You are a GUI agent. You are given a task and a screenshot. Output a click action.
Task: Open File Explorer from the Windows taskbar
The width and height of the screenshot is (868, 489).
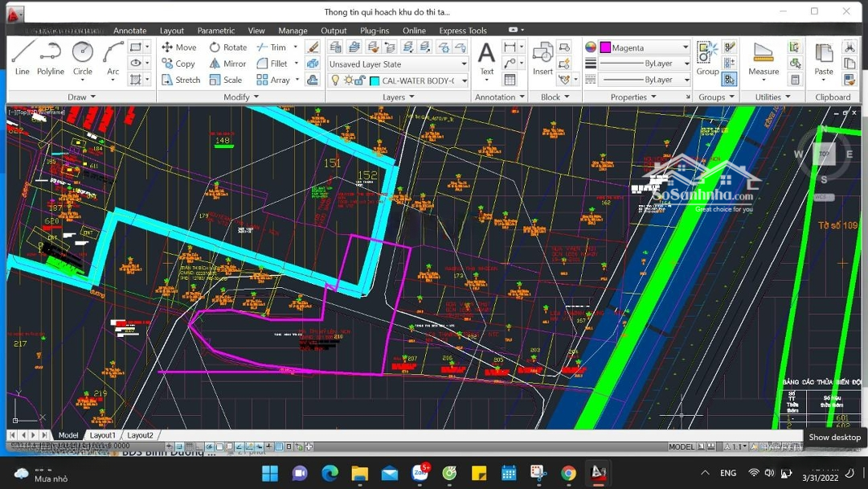tap(359, 473)
